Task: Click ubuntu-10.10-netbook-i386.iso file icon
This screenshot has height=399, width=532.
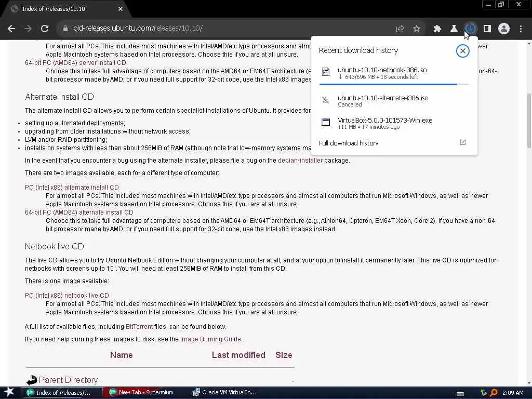Action: coord(325,72)
